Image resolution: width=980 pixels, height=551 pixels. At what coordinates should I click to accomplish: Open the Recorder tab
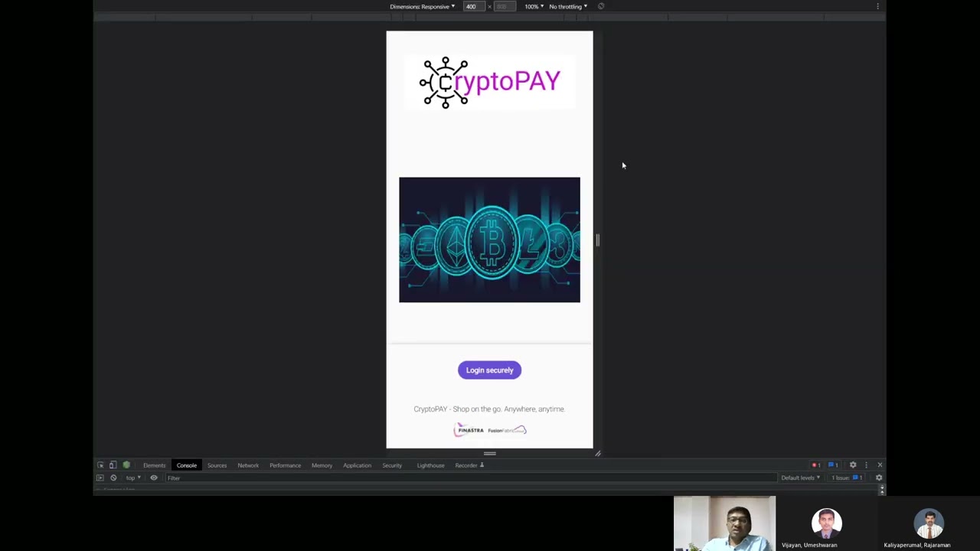coord(469,465)
